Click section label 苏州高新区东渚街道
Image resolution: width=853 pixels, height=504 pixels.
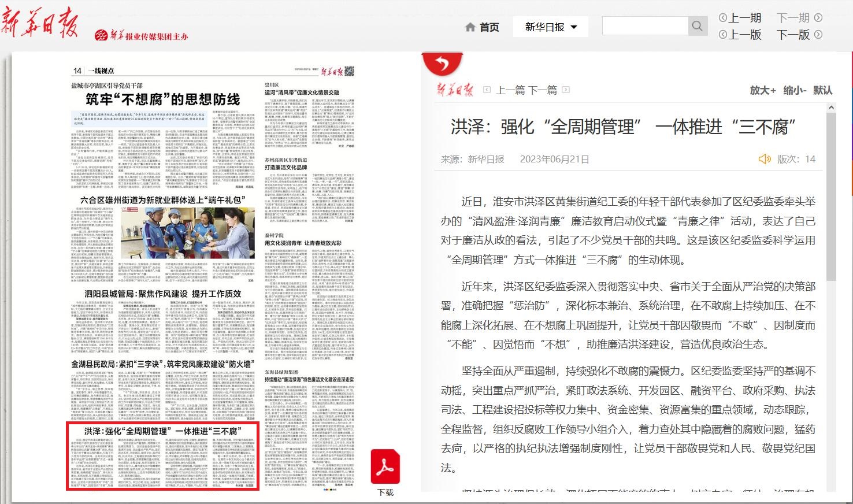[286, 160]
